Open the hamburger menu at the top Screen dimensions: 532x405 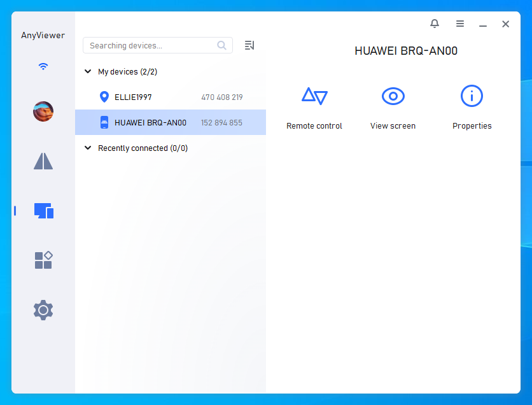[x=460, y=24]
